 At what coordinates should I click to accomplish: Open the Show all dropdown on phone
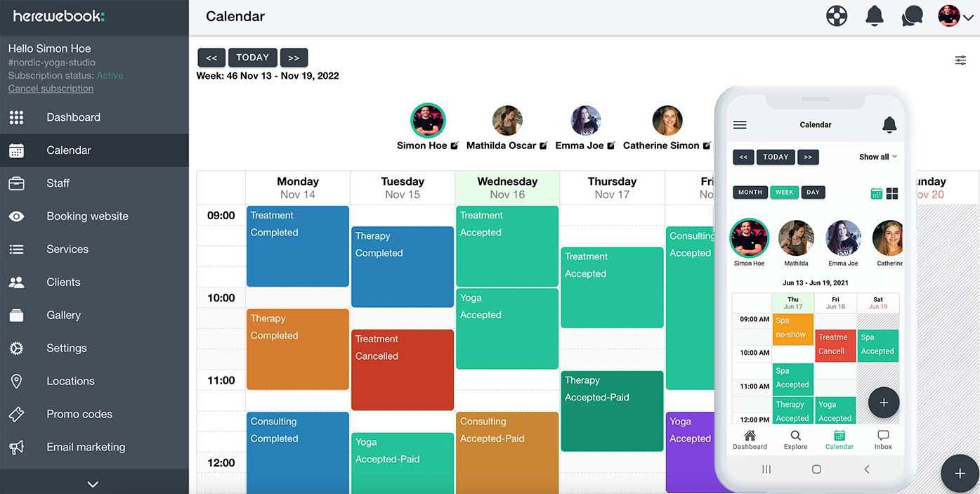point(878,157)
